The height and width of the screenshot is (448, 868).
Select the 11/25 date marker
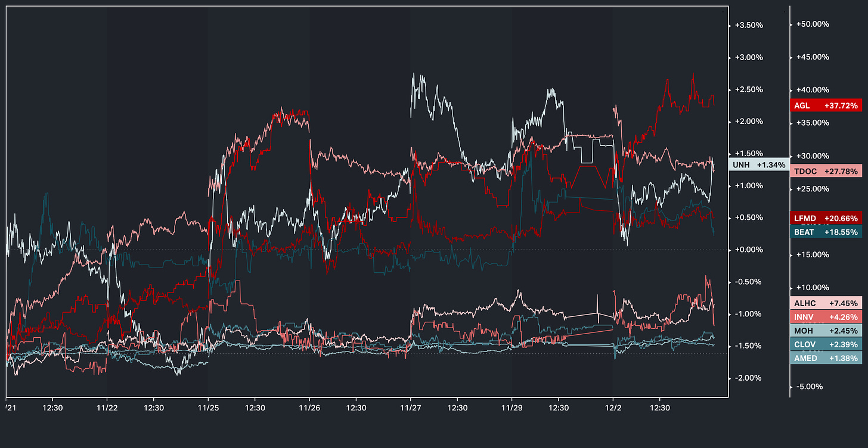[x=208, y=408]
